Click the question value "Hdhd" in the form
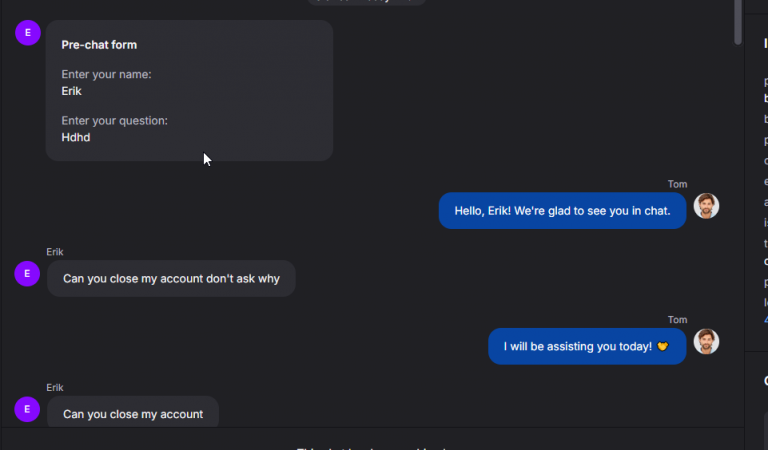 click(x=76, y=138)
